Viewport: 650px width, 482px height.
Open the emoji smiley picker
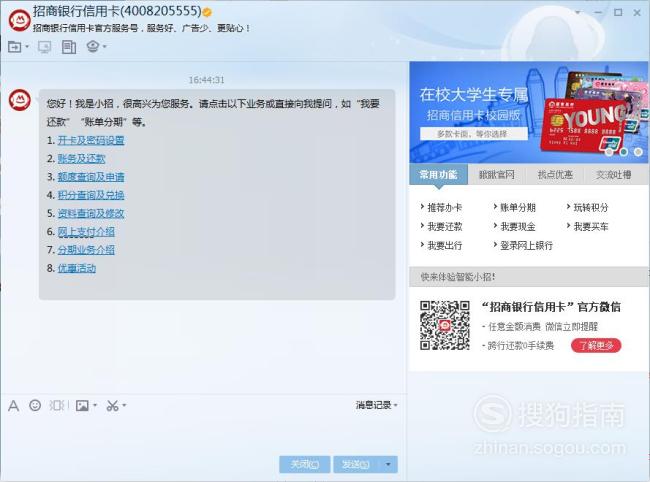pos(35,405)
